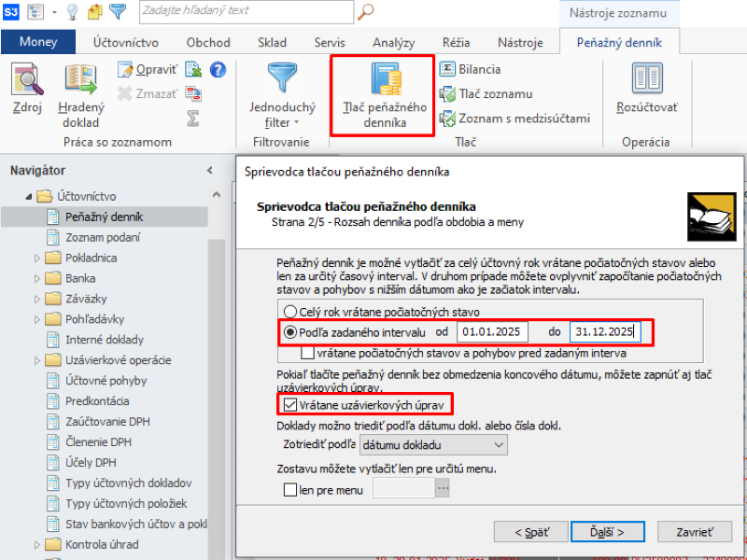Open the Sklad ribbon tab
Image resolution: width=747 pixels, height=560 pixels.
click(x=272, y=42)
